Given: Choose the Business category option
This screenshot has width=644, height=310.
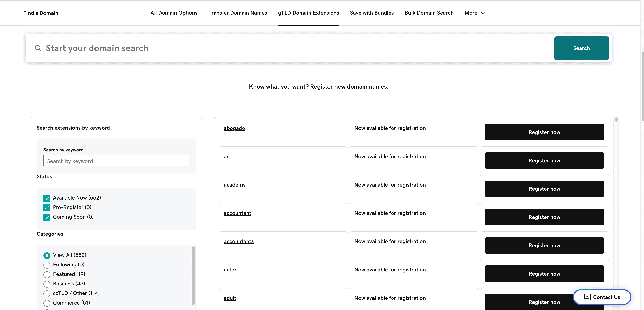Looking at the screenshot, I should [x=47, y=284].
